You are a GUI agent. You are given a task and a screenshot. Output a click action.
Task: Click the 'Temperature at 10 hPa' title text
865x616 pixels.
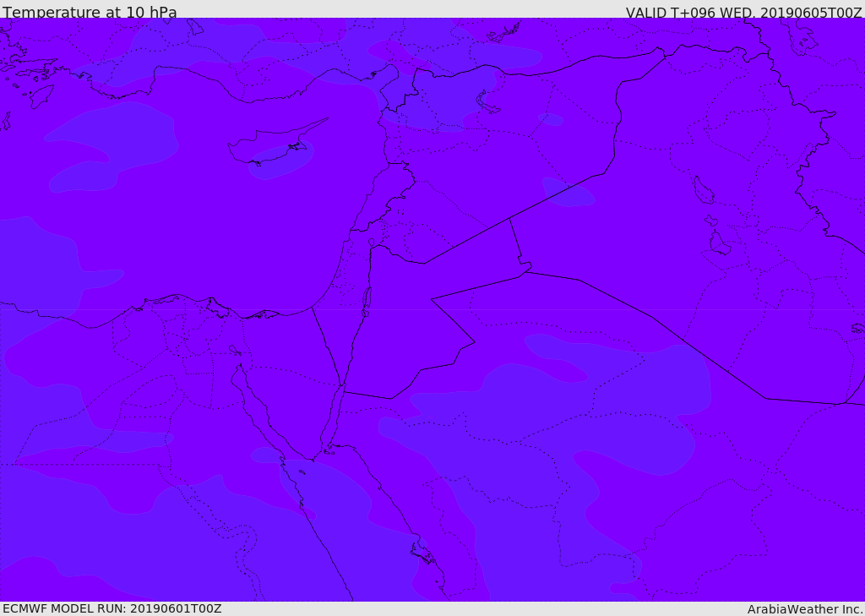90,12
